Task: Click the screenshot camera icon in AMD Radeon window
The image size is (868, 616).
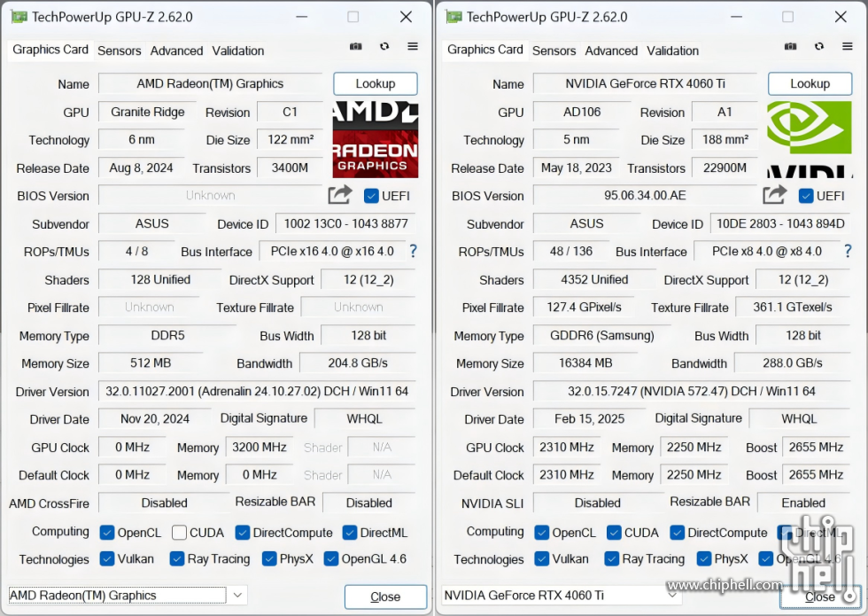Action: point(356,46)
